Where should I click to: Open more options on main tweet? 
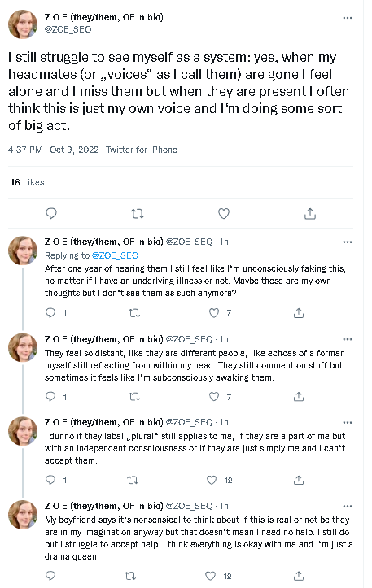coord(348,18)
